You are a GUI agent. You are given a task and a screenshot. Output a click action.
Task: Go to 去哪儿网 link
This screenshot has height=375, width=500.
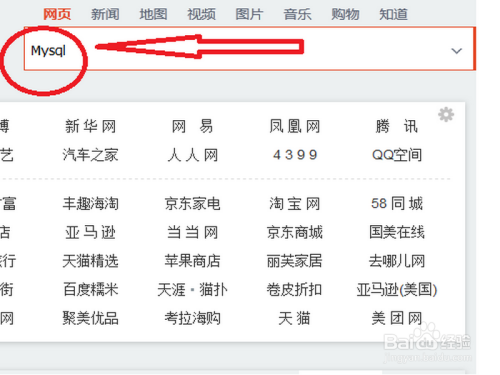[x=397, y=261]
